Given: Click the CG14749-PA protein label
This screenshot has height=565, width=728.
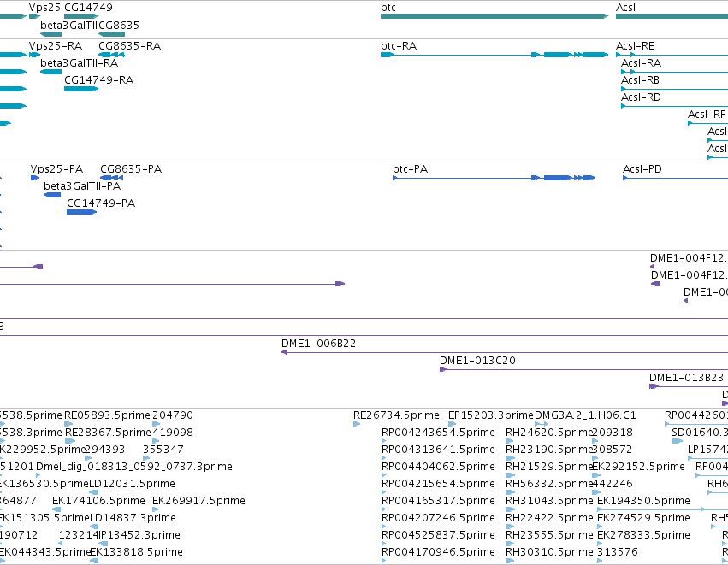Looking at the screenshot, I should coord(101,203).
